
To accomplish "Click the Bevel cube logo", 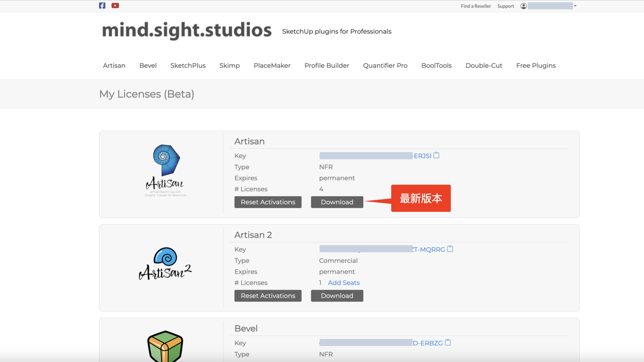I will [x=165, y=346].
